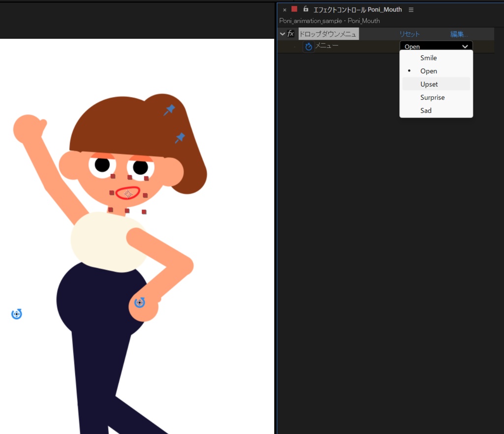The image size is (504, 434).
Task: Toggle the fx switch to disable the Dropdown effect
Action: [290, 33]
